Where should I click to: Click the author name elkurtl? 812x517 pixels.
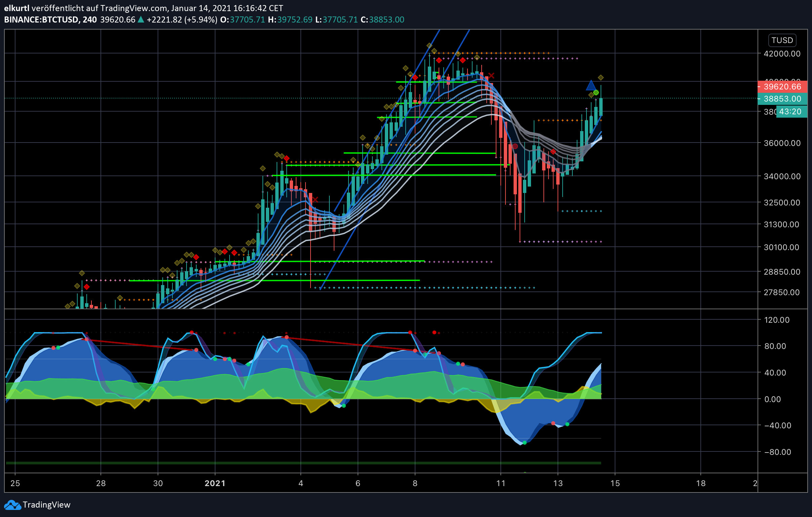pos(16,8)
